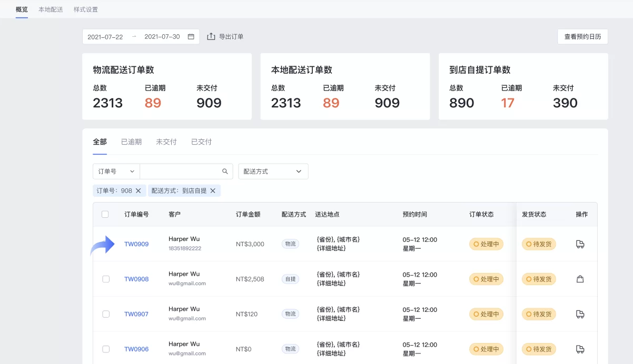Remove the 订单号: 908 filter tag

pos(138,190)
